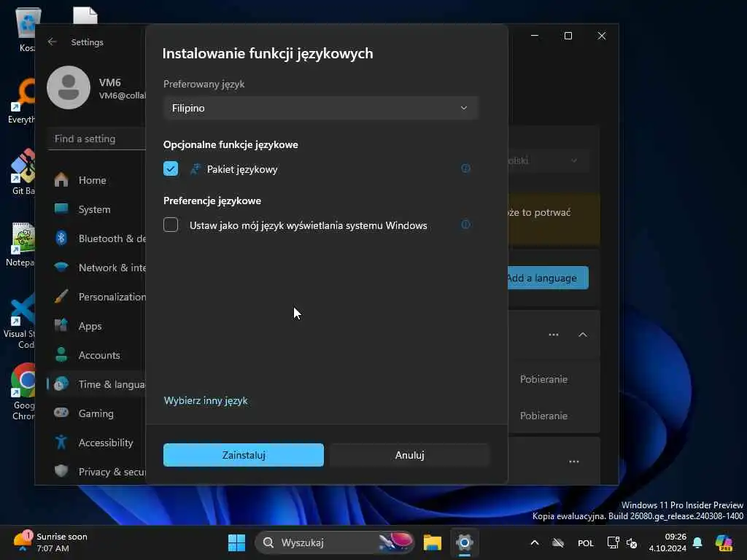747x560 pixels.
Task: Open the lower three-dots language options
Action: (573, 462)
